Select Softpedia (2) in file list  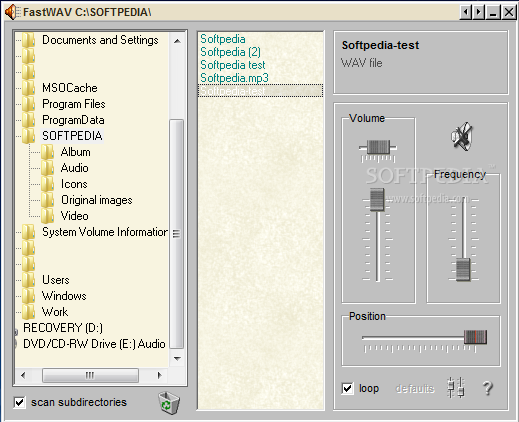tap(230, 52)
